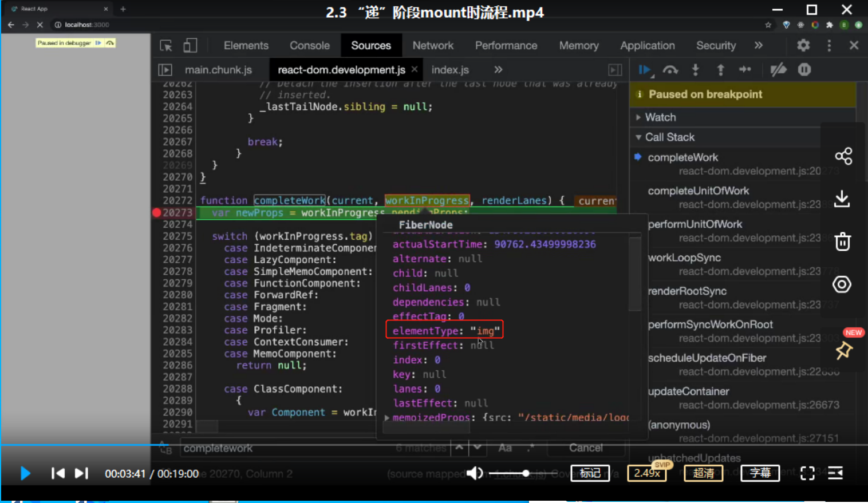This screenshot has height=503, width=868.
Task: Open a new browser tab
Action: (x=123, y=9)
